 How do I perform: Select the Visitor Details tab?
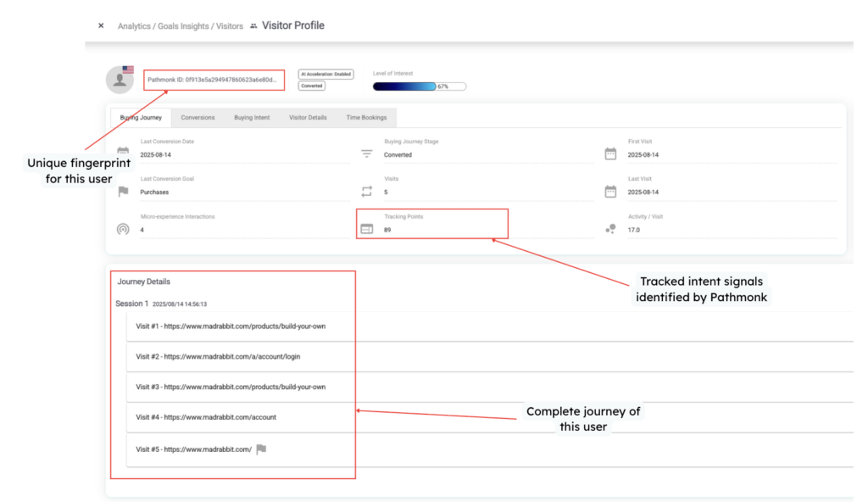point(308,118)
